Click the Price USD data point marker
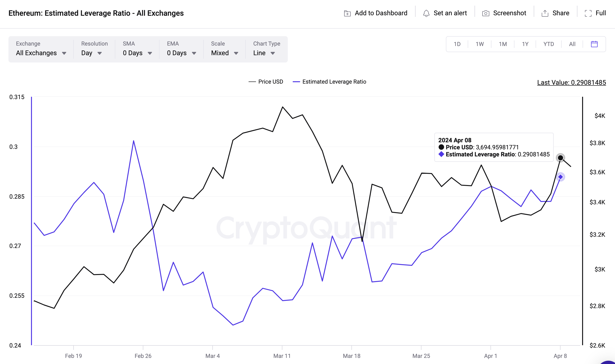Image resolution: width=615 pixels, height=364 pixels. [x=561, y=158]
